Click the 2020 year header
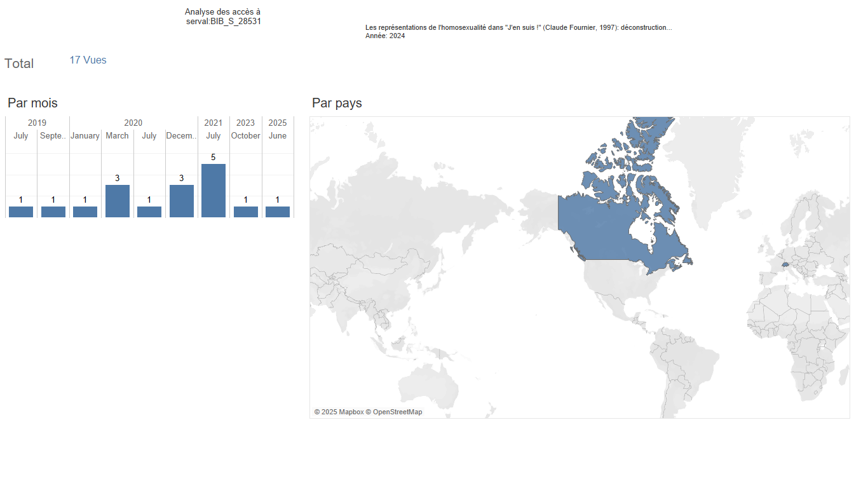Image resolution: width=868 pixels, height=488 pixels. pyautogui.click(x=133, y=123)
